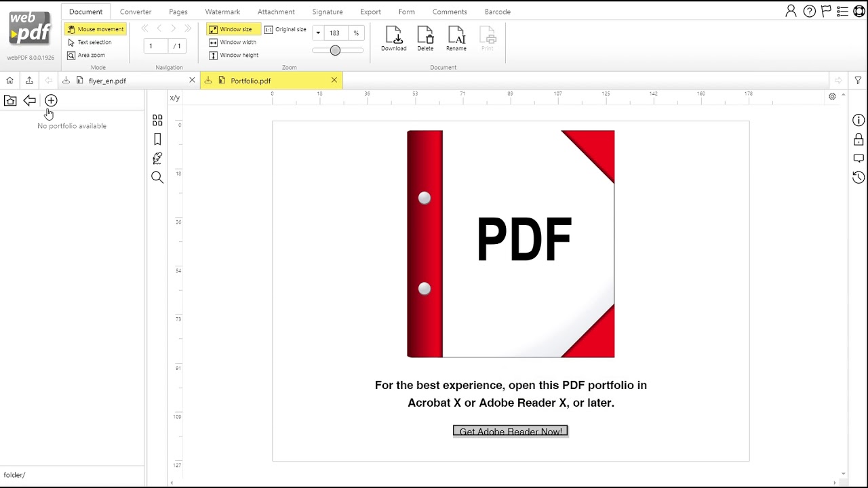This screenshot has height=488, width=868.
Task: Open the Attachment tab
Action: [x=276, y=12]
